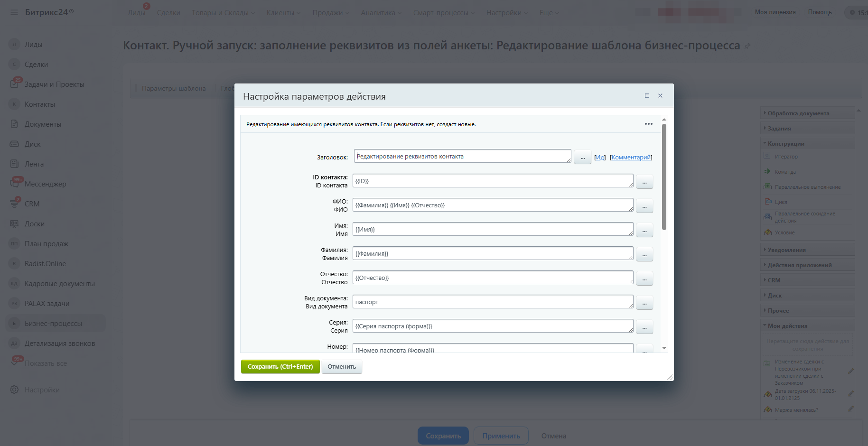Click the dialog's vertical scrollbar thumb
Screen dimensions: 868x446
[x=664, y=176]
